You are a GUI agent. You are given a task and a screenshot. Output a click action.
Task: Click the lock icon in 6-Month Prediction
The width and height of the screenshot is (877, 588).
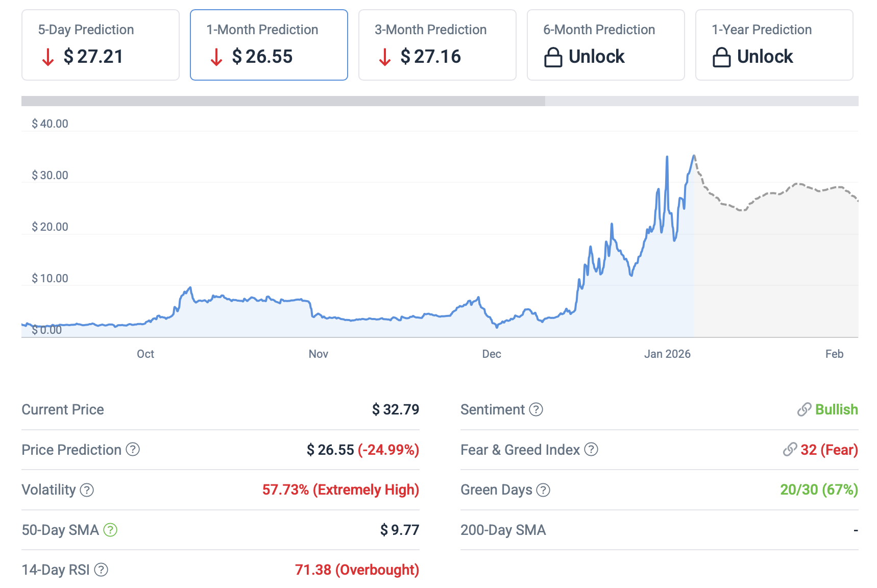coord(553,57)
